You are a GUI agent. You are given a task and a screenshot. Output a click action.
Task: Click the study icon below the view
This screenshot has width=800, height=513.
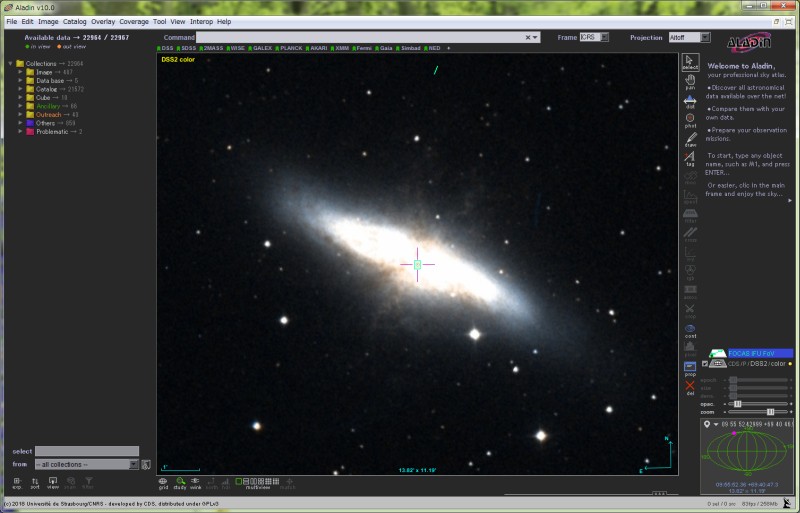click(x=180, y=482)
